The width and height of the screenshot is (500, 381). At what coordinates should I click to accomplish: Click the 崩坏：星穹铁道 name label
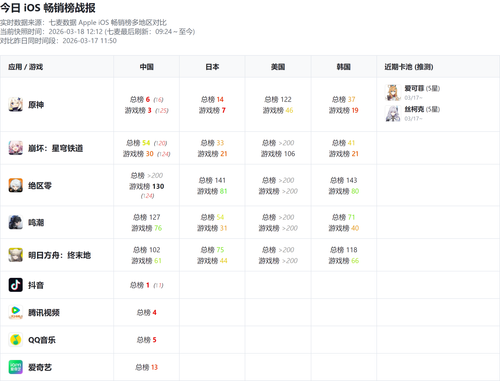55,148
